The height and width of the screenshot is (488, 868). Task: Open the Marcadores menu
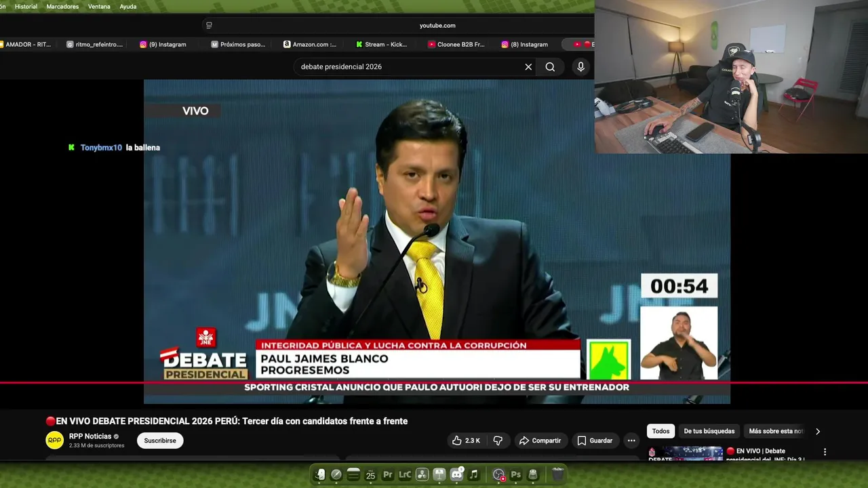(62, 6)
